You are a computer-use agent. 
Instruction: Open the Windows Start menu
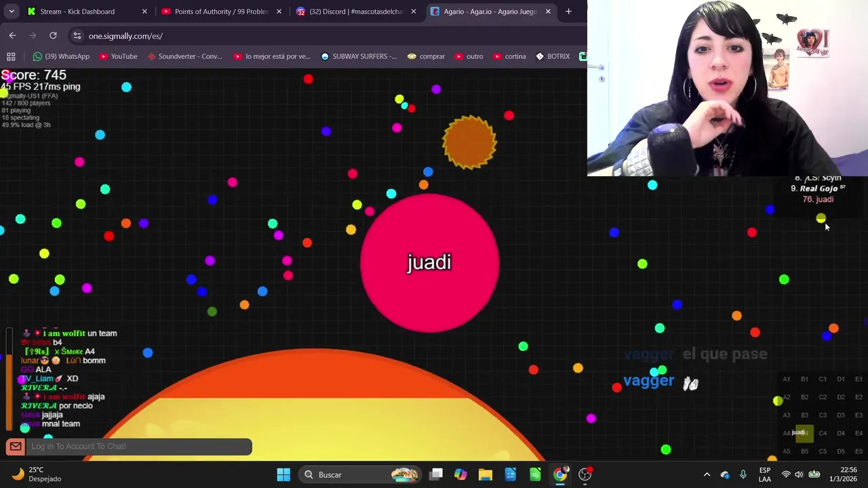tap(283, 474)
